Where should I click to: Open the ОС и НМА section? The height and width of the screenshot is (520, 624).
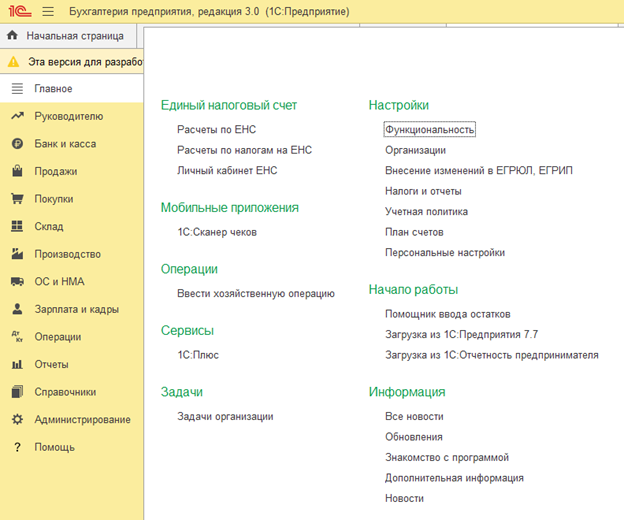tap(72, 281)
